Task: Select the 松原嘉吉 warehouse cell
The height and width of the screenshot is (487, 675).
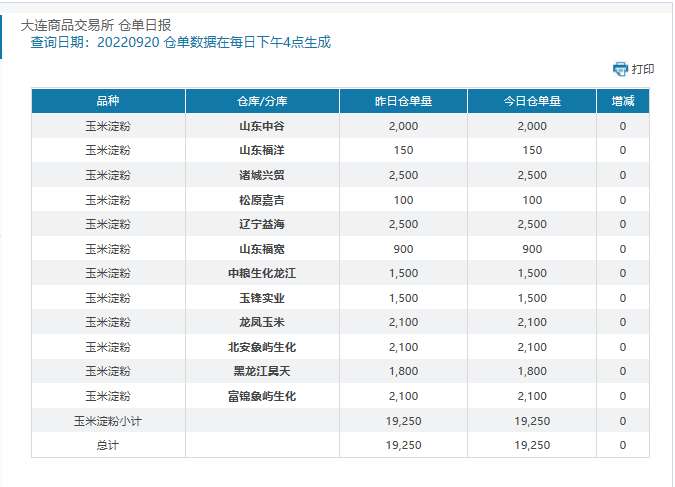Action: [x=262, y=200]
